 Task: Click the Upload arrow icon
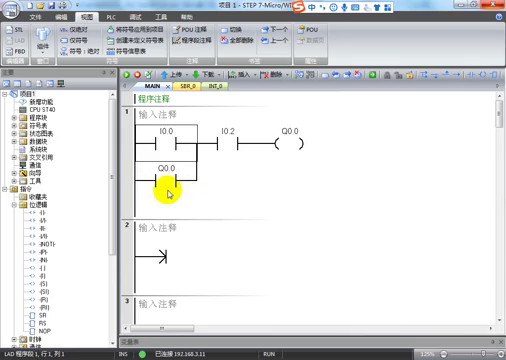(x=164, y=75)
